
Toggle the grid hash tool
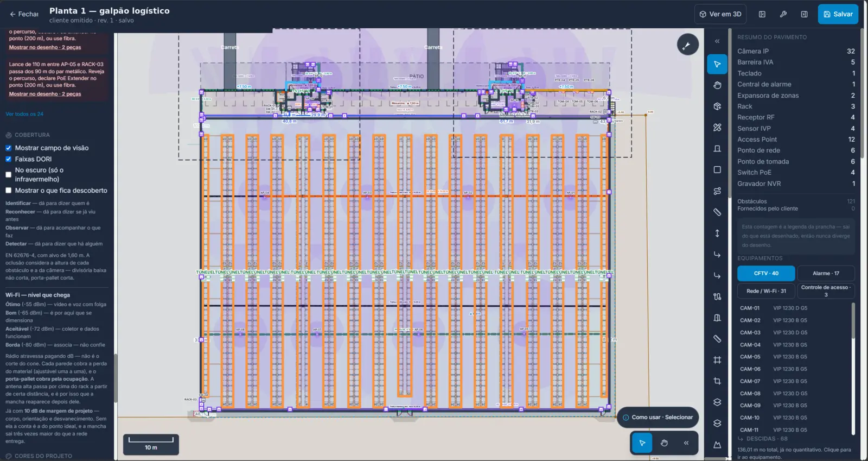tap(717, 360)
